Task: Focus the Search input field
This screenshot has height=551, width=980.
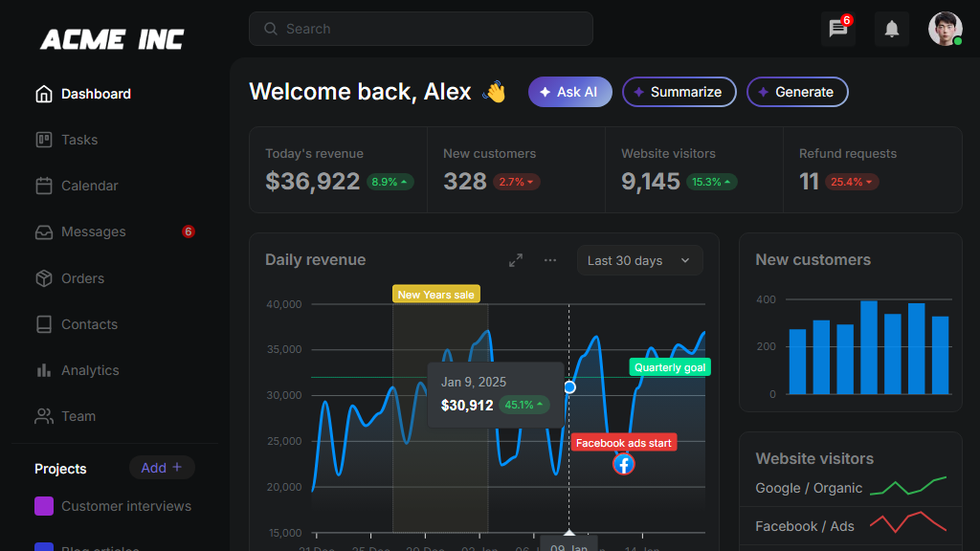Action: tap(421, 29)
